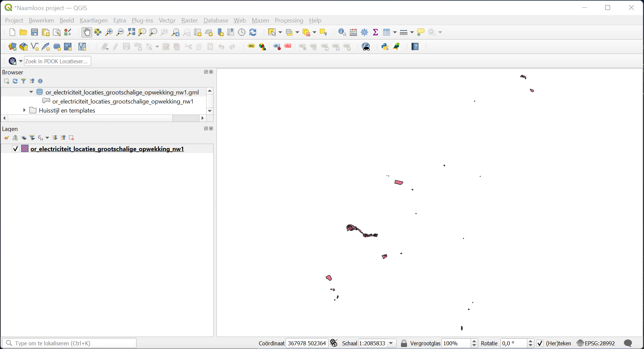This screenshot has height=349, width=644.
Task: Click the Zoom to Selection icon
Action: pyautogui.click(x=142, y=32)
